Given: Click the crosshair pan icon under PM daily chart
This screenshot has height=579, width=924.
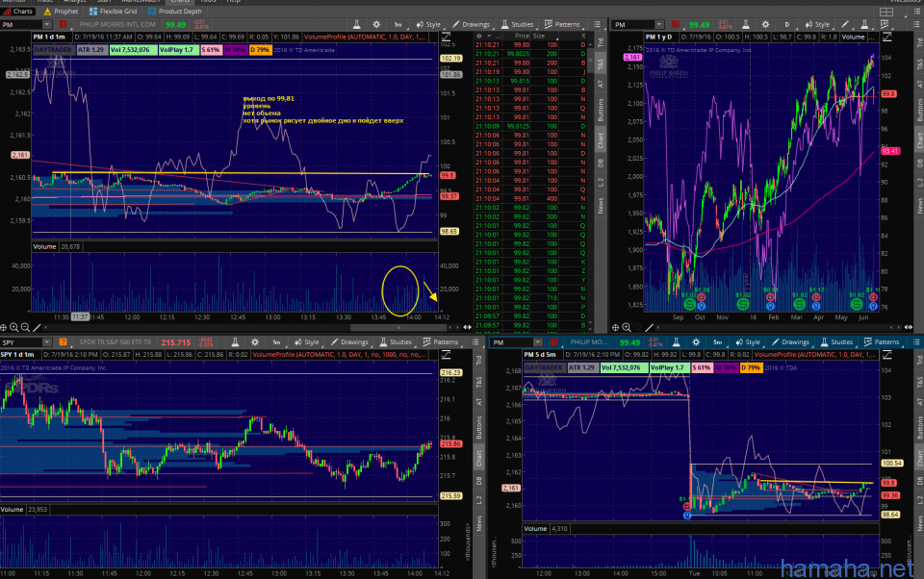Looking at the screenshot, I should 615,328.
